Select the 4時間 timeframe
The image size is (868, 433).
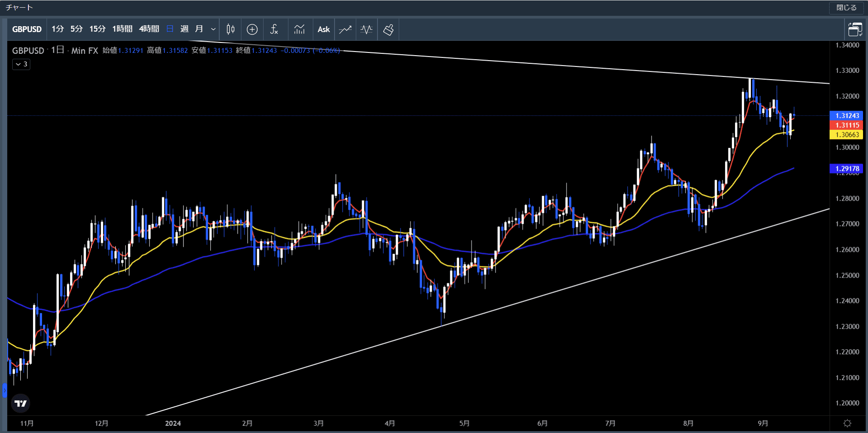[x=149, y=29]
